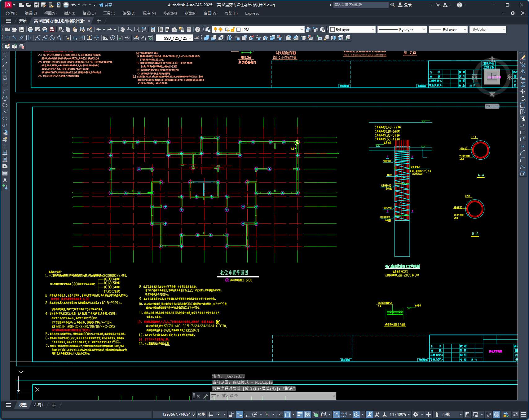
Task: Switch to the 布局1 layout tab
Action: tap(39, 405)
